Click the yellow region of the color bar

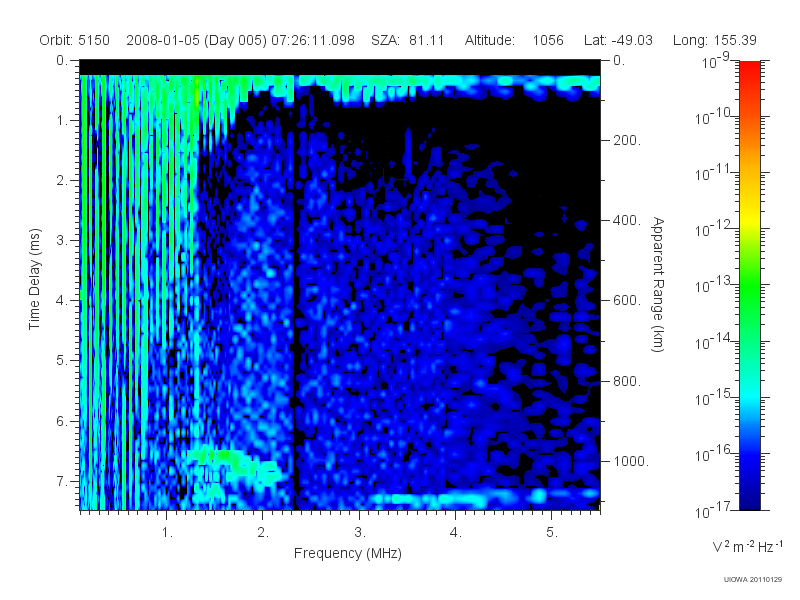[x=750, y=219]
